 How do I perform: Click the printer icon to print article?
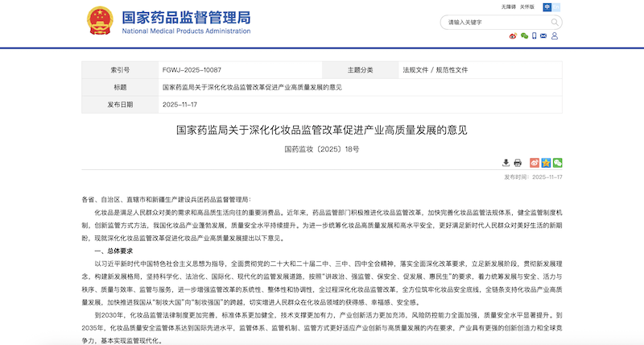(518, 163)
